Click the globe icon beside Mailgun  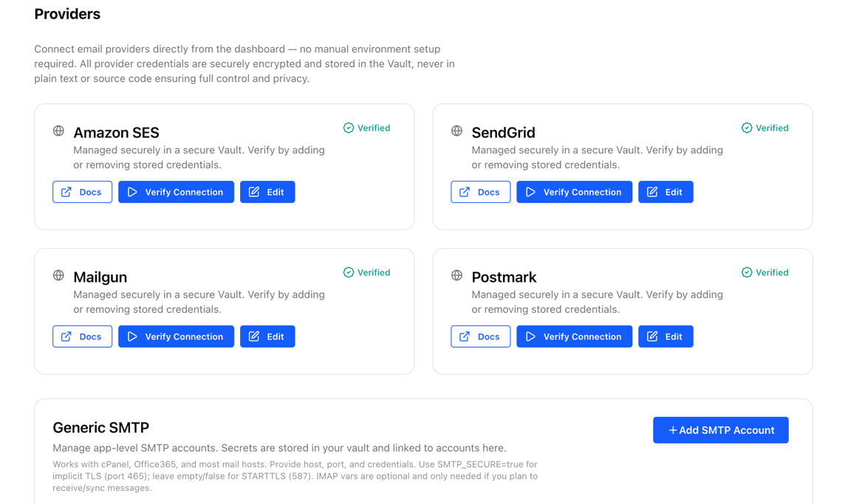58,276
